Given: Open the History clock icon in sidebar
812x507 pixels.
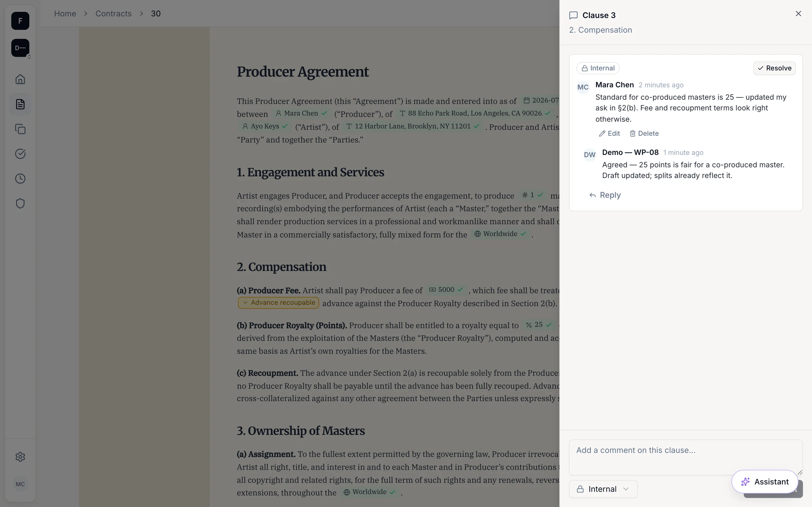Looking at the screenshot, I should pyautogui.click(x=20, y=179).
